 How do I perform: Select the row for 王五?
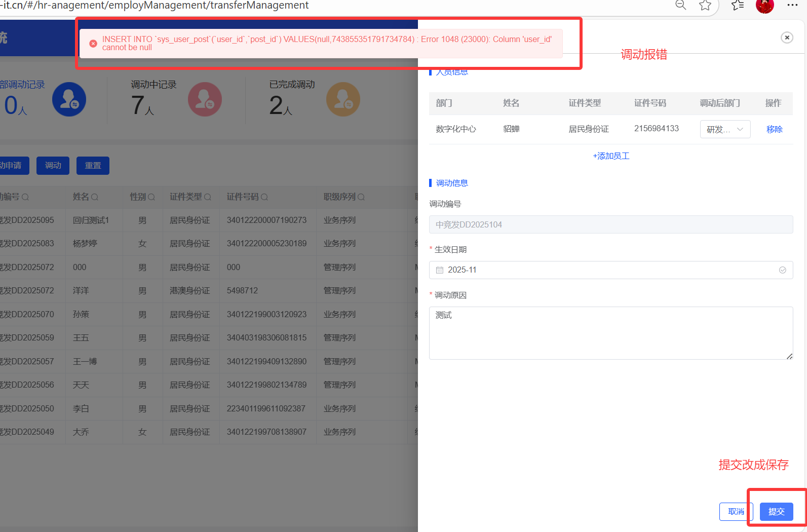click(x=209, y=338)
